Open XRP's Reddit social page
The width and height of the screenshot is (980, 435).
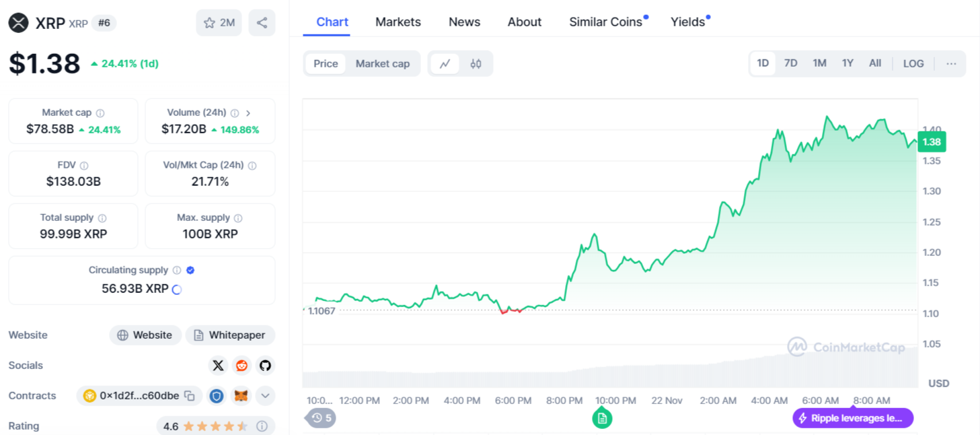(x=241, y=366)
